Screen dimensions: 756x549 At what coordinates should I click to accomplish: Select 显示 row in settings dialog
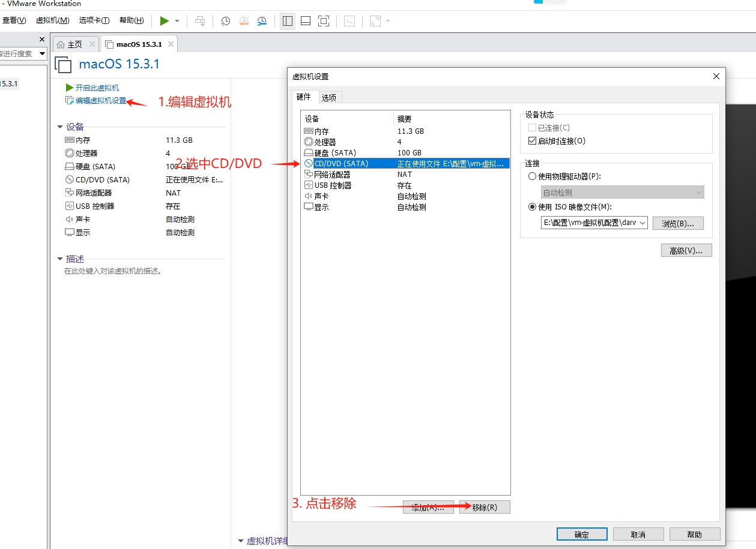click(405, 207)
